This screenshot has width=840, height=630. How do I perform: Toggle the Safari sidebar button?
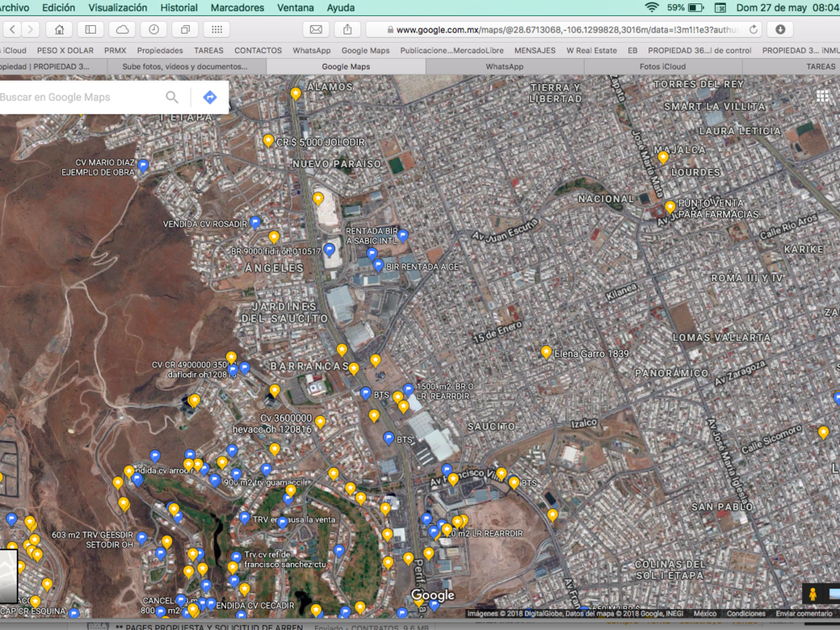coord(91,30)
